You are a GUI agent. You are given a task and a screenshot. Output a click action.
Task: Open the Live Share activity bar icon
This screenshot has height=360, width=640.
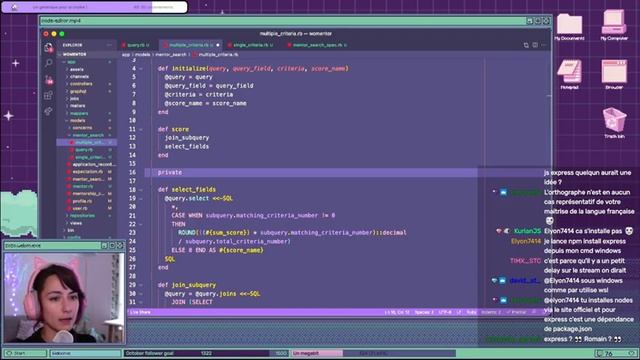[x=48, y=111]
